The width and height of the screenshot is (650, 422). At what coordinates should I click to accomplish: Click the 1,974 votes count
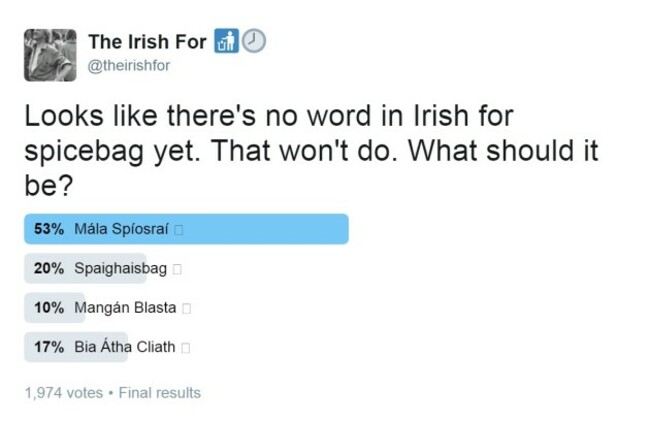63,393
